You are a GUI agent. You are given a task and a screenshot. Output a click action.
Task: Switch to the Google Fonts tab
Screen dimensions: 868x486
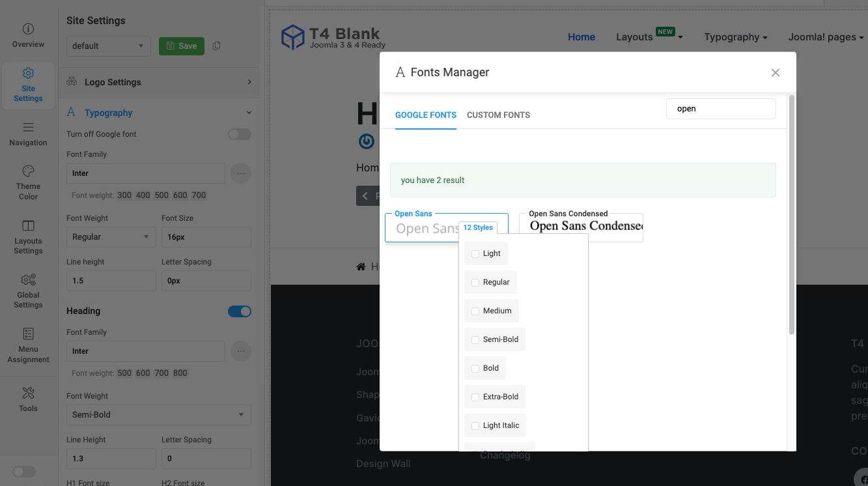pos(426,115)
